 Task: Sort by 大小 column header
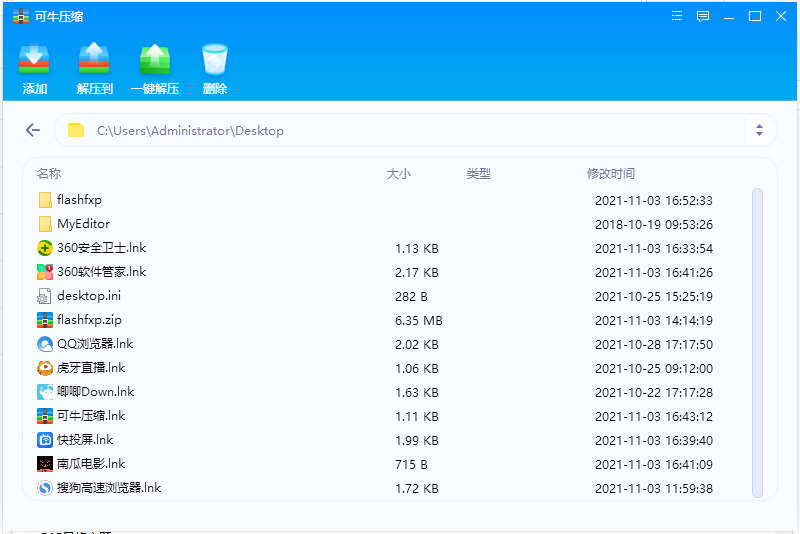(398, 174)
